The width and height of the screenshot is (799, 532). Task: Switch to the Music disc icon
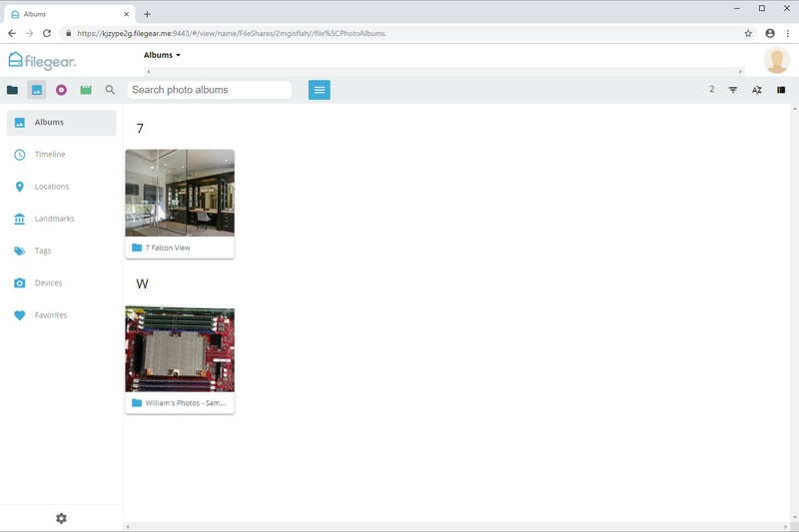pos(61,90)
